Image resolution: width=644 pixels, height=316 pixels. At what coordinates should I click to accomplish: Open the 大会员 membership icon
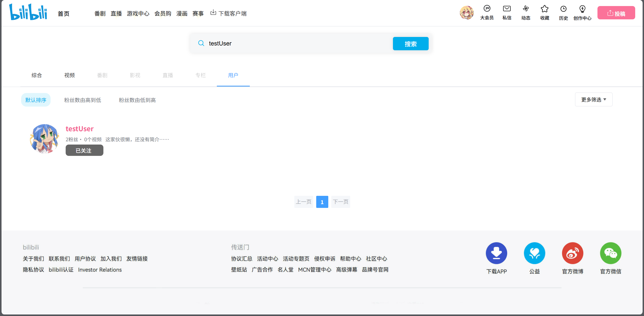[487, 9]
